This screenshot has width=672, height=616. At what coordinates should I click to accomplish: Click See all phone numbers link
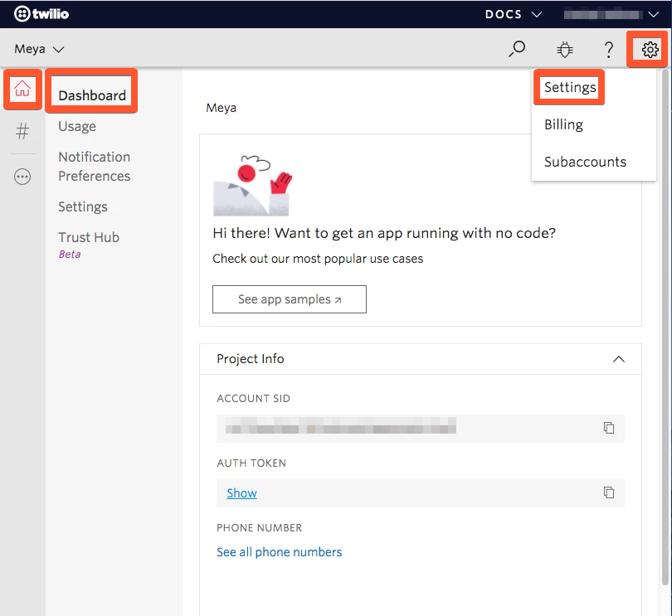click(x=279, y=551)
